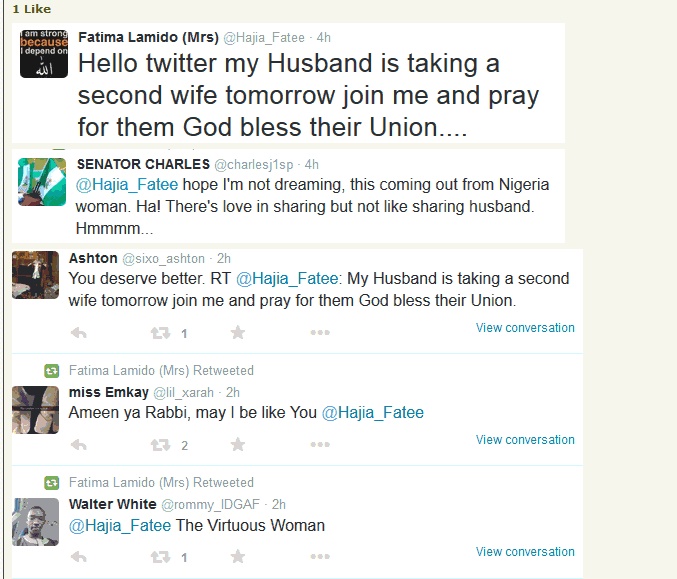Screen dimensions: 677x579
Task: Open more options on Ashton's tweet
Action: point(319,333)
